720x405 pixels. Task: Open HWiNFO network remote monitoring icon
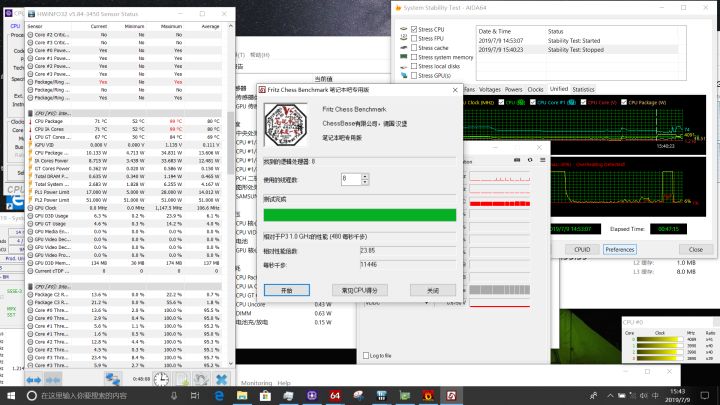(x=112, y=379)
